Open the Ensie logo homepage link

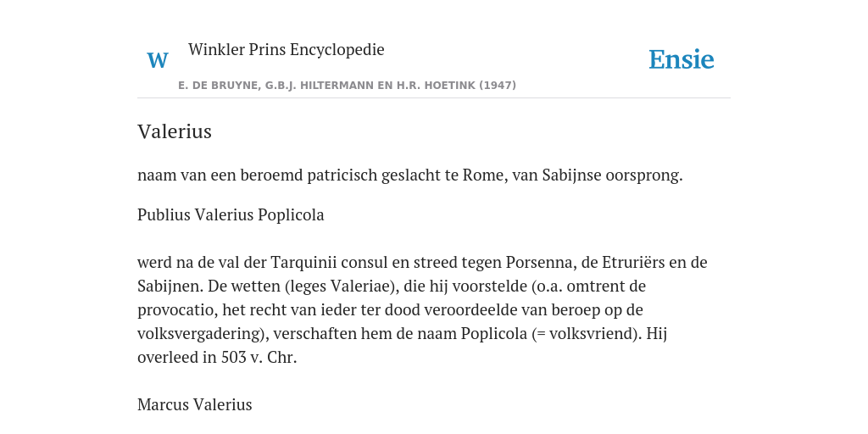point(682,60)
